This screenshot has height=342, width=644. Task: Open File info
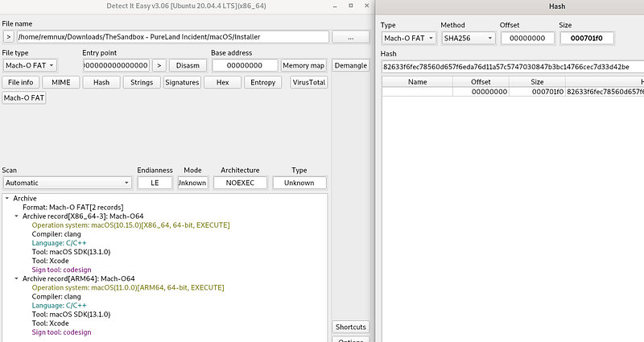[x=21, y=82]
